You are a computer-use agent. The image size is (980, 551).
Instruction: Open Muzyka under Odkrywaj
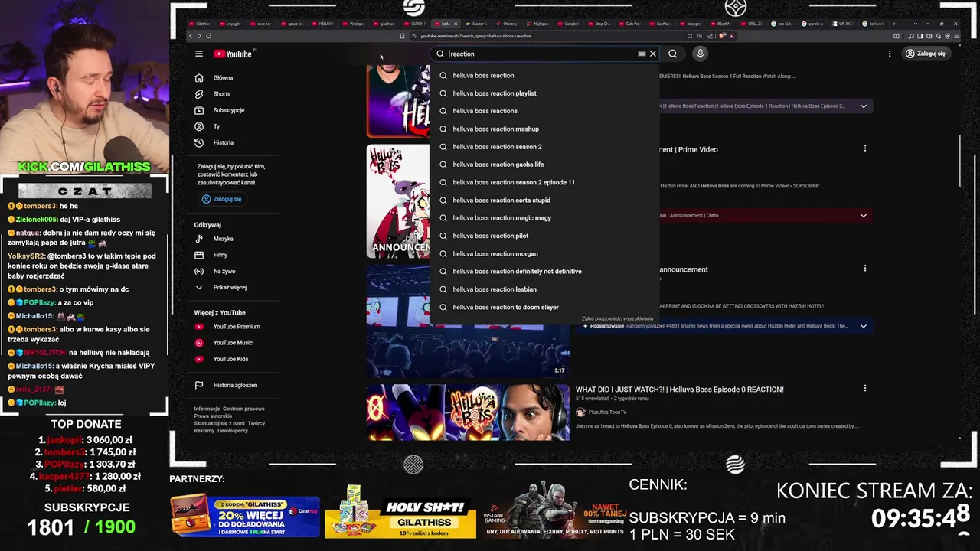(223, 239)
